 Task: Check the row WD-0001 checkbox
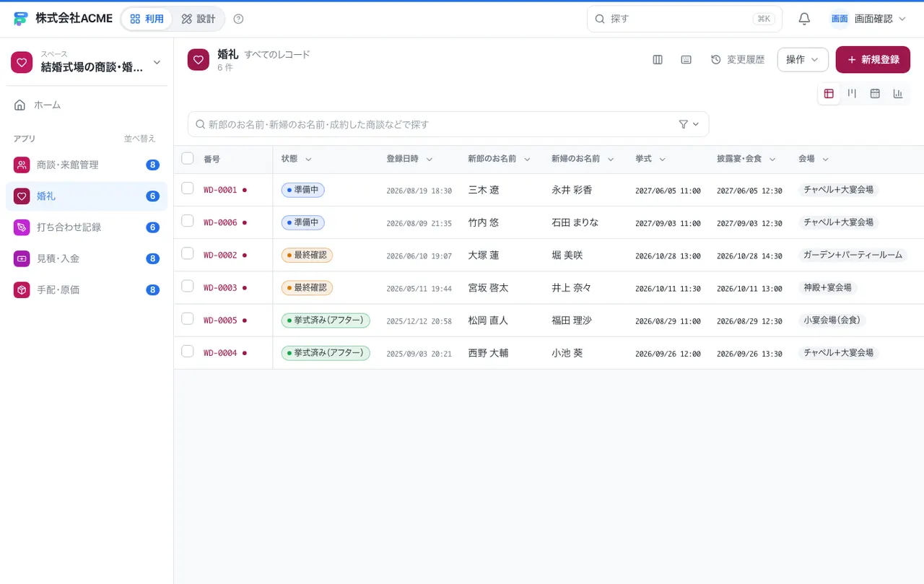(188, 188)
